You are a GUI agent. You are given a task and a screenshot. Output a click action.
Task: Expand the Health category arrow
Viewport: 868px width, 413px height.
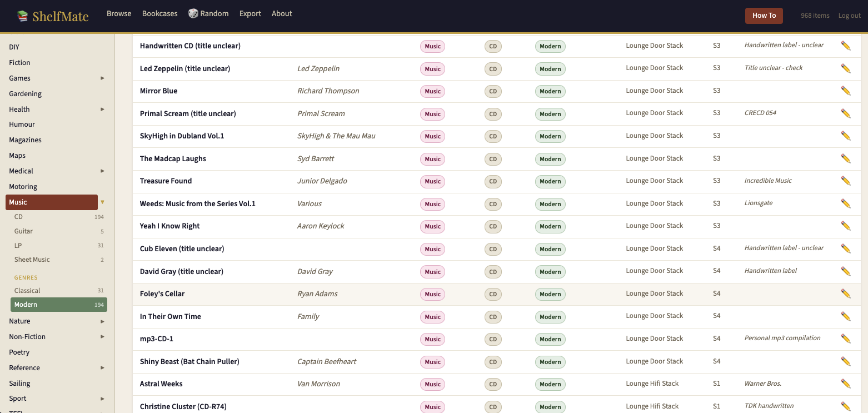(102, 110)
